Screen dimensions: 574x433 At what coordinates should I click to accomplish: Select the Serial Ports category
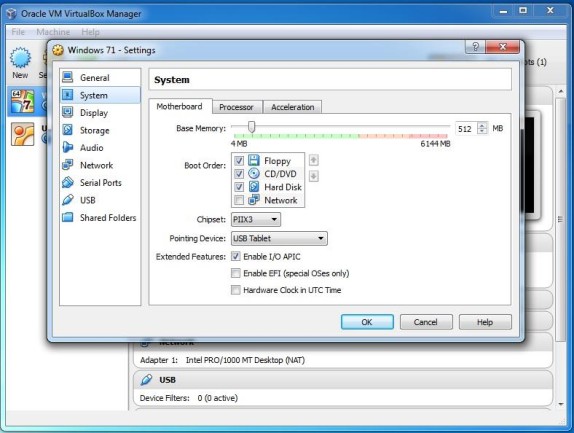point(100,183)
